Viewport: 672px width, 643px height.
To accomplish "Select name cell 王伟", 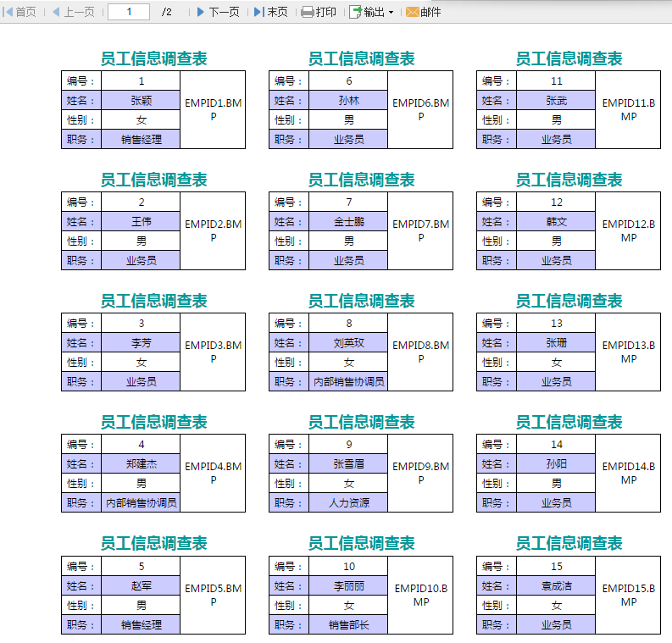I will [141, 221].
